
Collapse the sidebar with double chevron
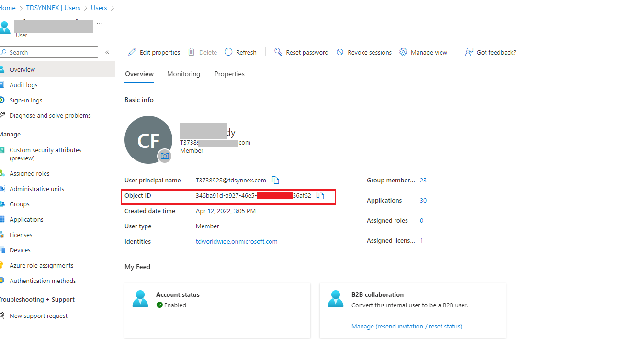[107, 52]
